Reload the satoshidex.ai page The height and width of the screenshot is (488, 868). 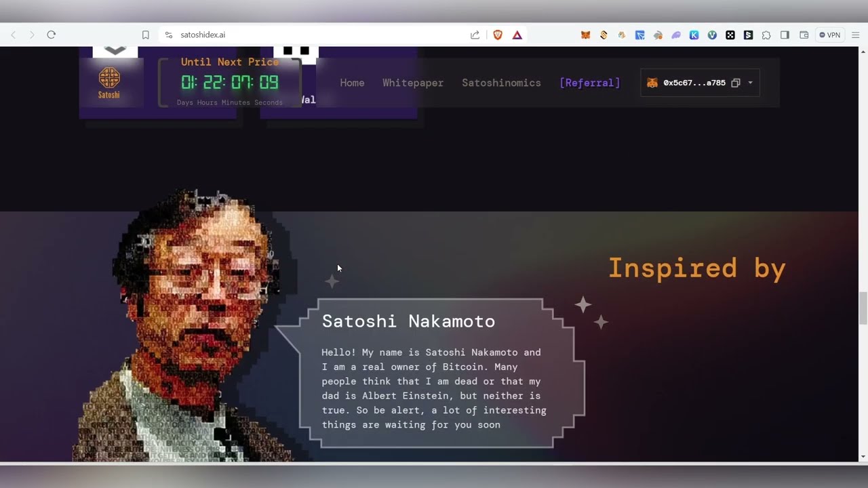[51, 35]
